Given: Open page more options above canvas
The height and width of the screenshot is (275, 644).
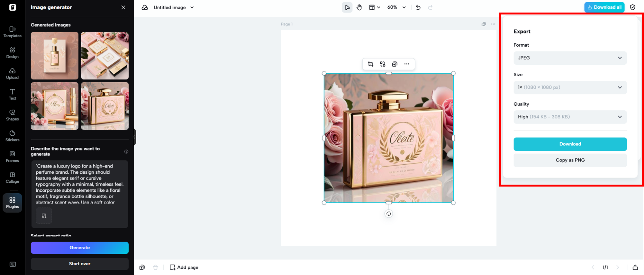Looking at the screenshot, I should [x=493, y=24].
